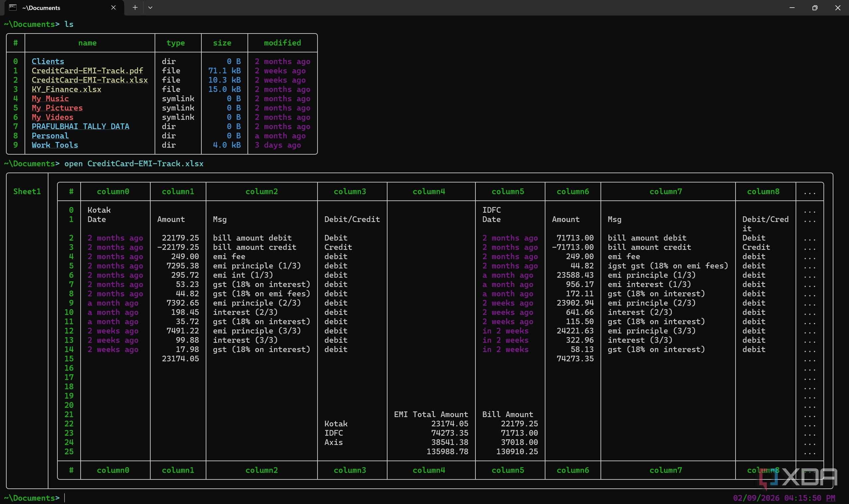Click the PRAFULBHAI TALLY DATA directory
This screenshot has width=849, height=504.
(81, 126)
